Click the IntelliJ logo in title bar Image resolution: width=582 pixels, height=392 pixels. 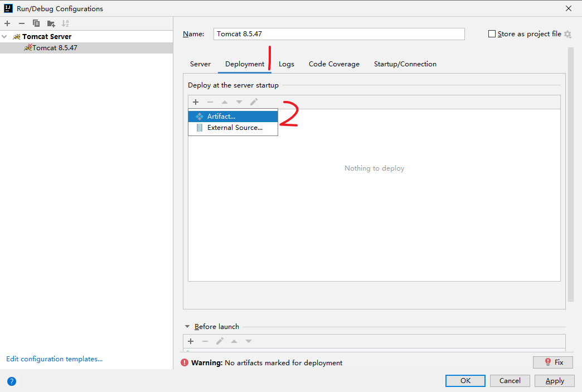(8, 8)
